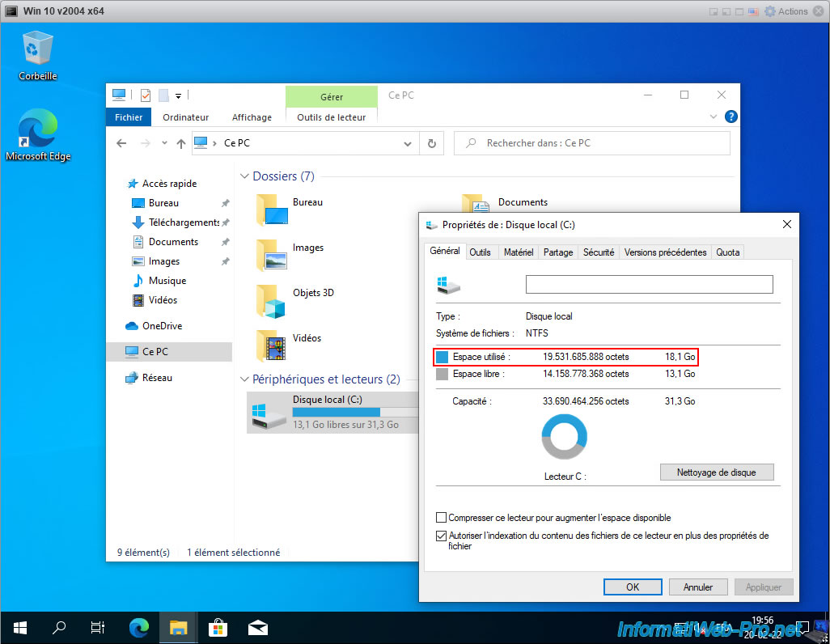This screenshot has height=644, width=830.
Task: Open the quick access toolbar customize arrow
Action: tap(179, 95)
